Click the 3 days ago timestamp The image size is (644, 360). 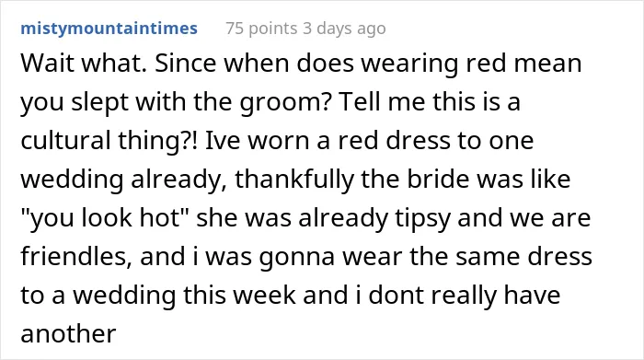tap(344, 29)
